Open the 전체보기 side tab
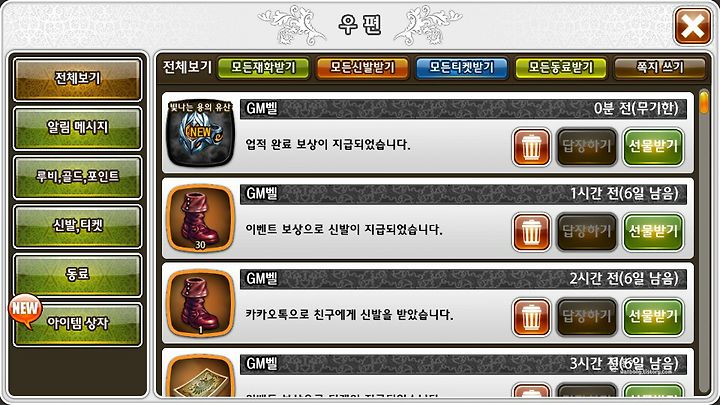Image resolution: width=720 pixels, height=405 pixels. (78, 79)
